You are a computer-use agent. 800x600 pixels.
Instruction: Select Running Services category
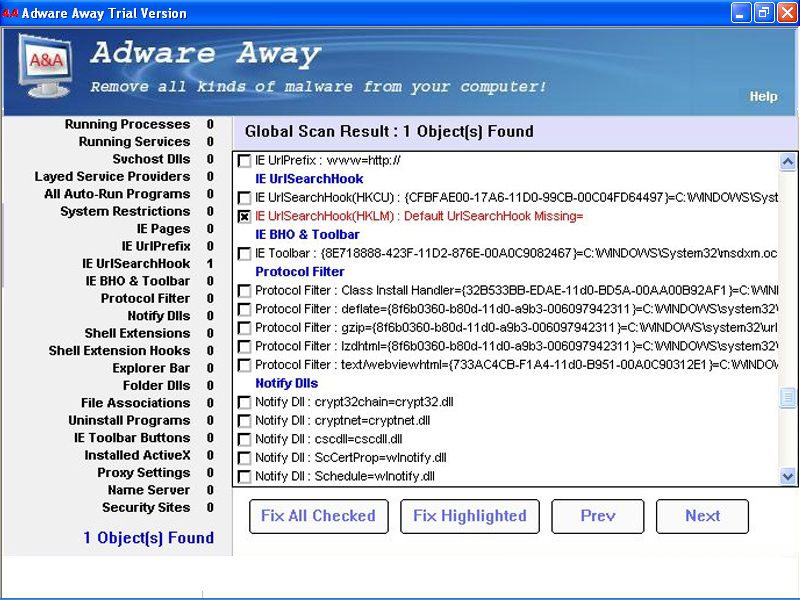134,142
